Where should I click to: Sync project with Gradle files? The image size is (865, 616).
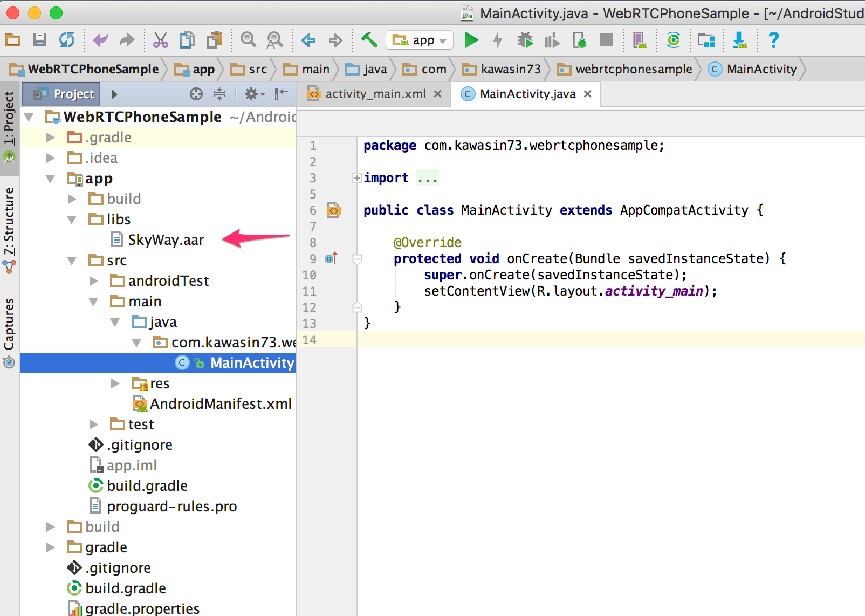(x=674, y=39)
